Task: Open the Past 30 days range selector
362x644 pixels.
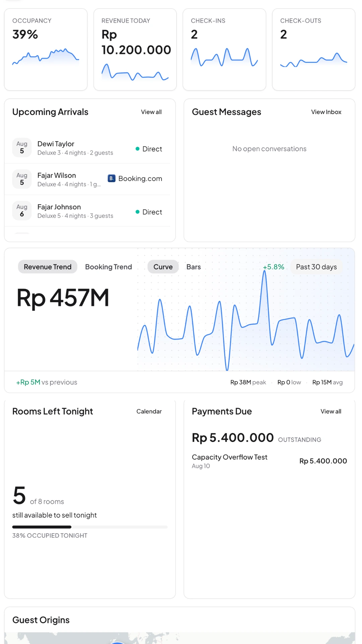Action: click(x=316, y=267)
